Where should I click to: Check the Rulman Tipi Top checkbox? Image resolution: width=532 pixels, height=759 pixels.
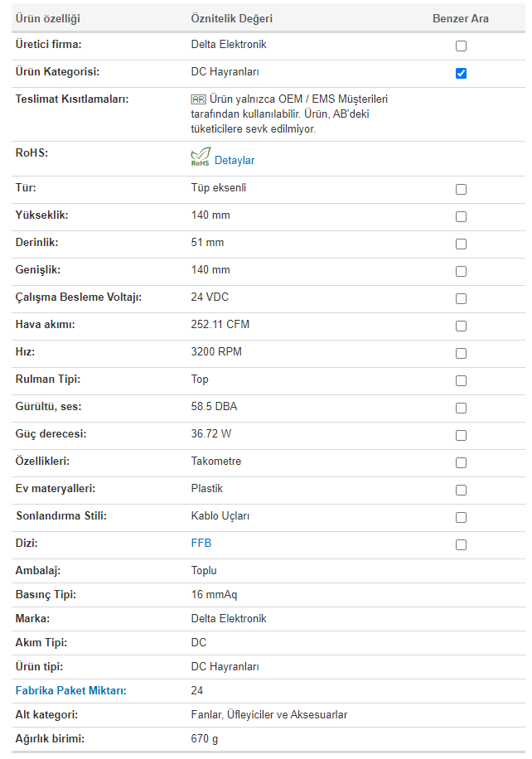coord(461,380)
